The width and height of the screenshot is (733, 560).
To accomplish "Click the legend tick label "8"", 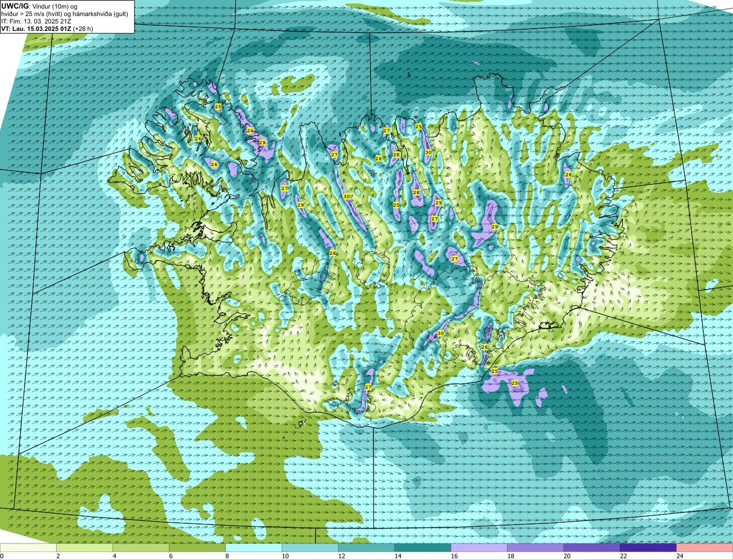I will click(x=227, y=556).
